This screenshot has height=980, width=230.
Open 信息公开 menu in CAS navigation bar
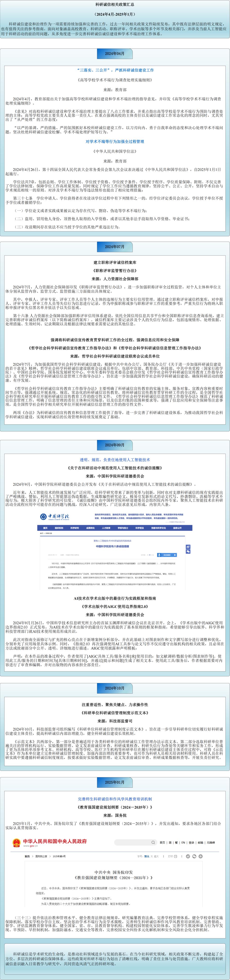click(x=177, y=528)
